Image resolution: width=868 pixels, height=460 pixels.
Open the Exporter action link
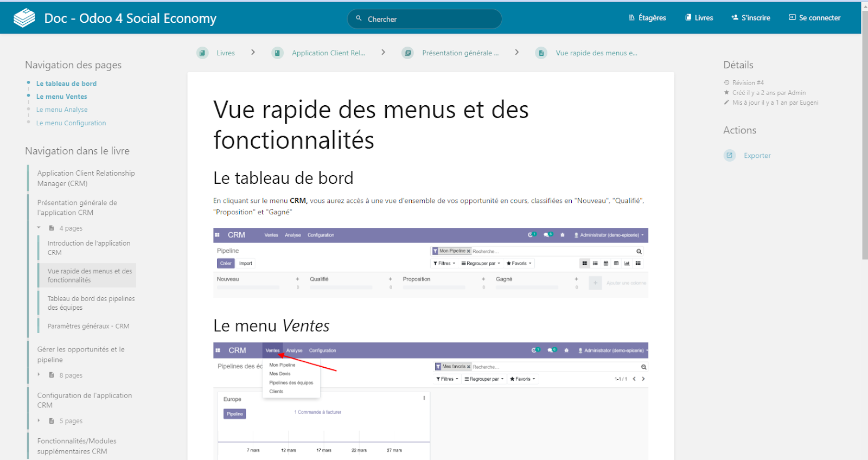tap(757, 156)
